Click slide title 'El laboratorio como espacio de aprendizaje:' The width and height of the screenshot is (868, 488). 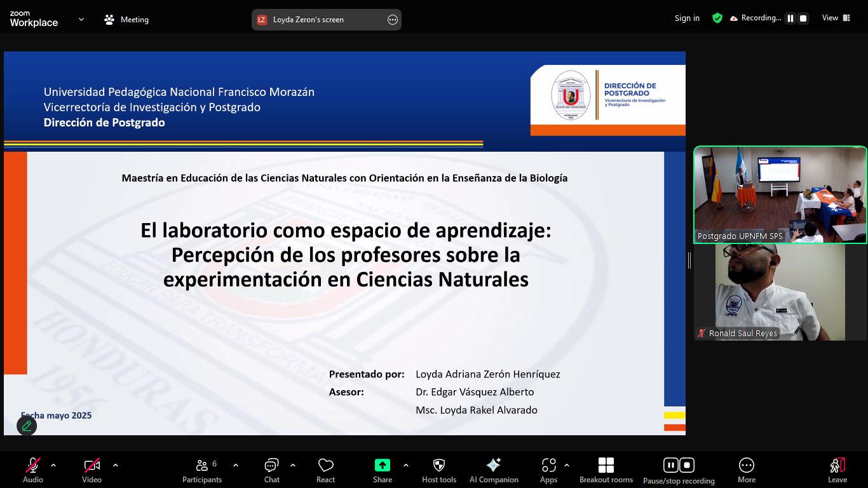point(346,230)
